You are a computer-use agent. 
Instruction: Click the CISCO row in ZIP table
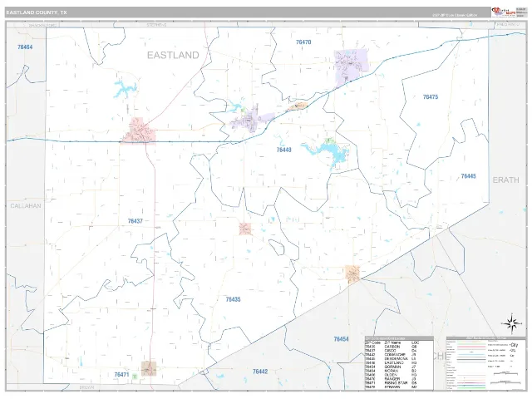pyautogui.click(x=391, y=351)
